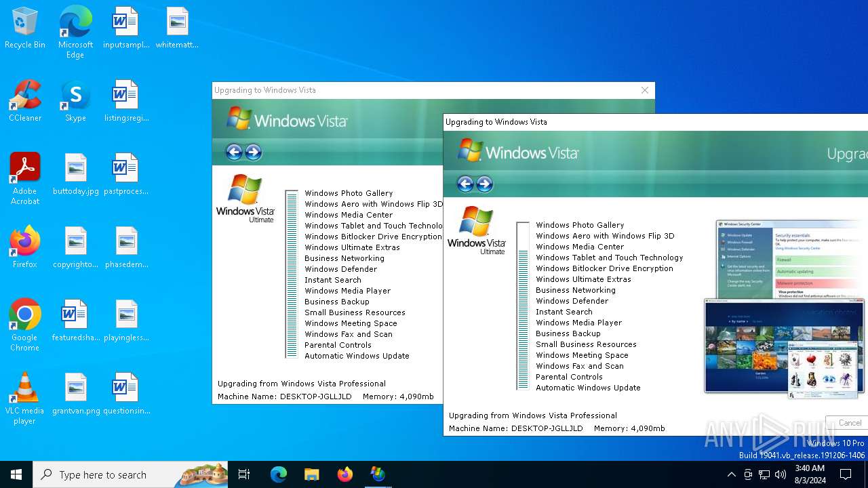This screenshot has width=868, height=488.
Task: Open Adobe Acrobat desktop shortcut
Action: (25, 179)
